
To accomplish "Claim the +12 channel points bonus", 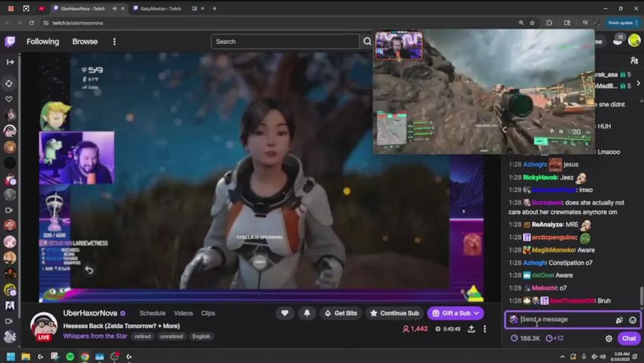I will tap(554, 338).
